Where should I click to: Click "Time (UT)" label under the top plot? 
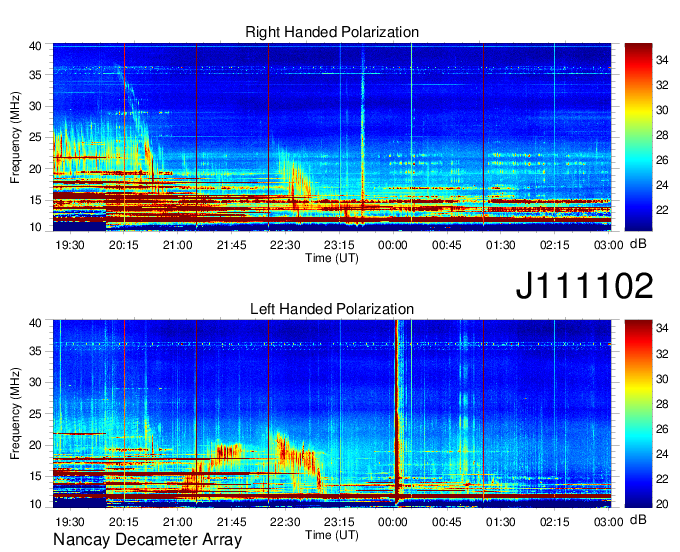click(x=332, y=258)
